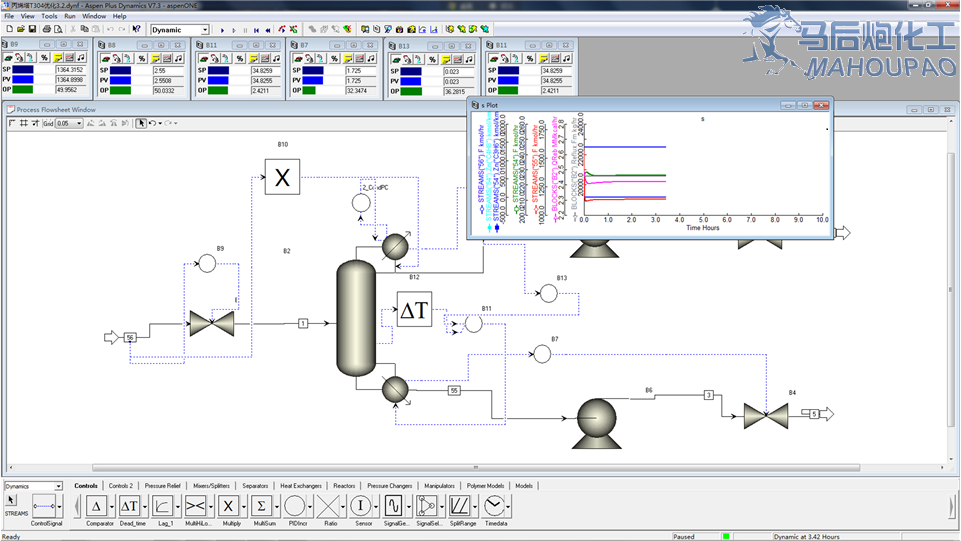This screenshot has width=961, height=541.
Task: Open the Tune icon in B9 faceplate
Action: pyautogui.click(x=81, y=58)
